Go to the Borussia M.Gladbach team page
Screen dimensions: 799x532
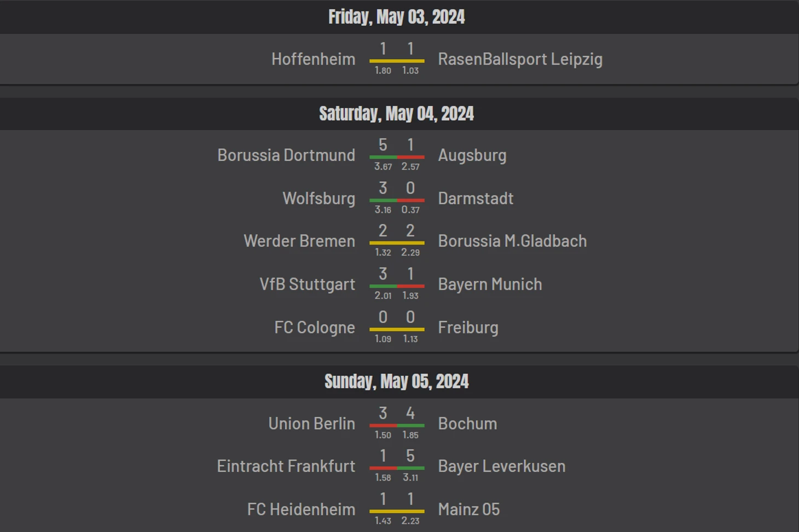512,241
